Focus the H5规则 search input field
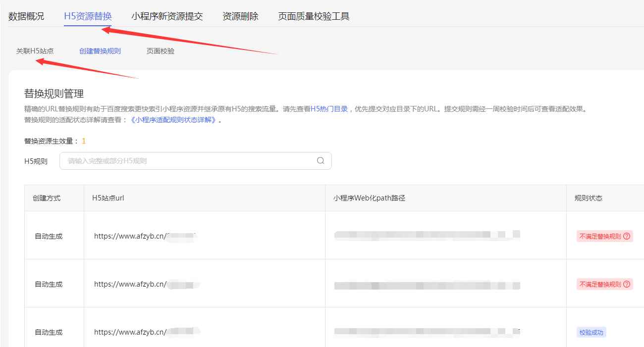 tap(196, 161)
